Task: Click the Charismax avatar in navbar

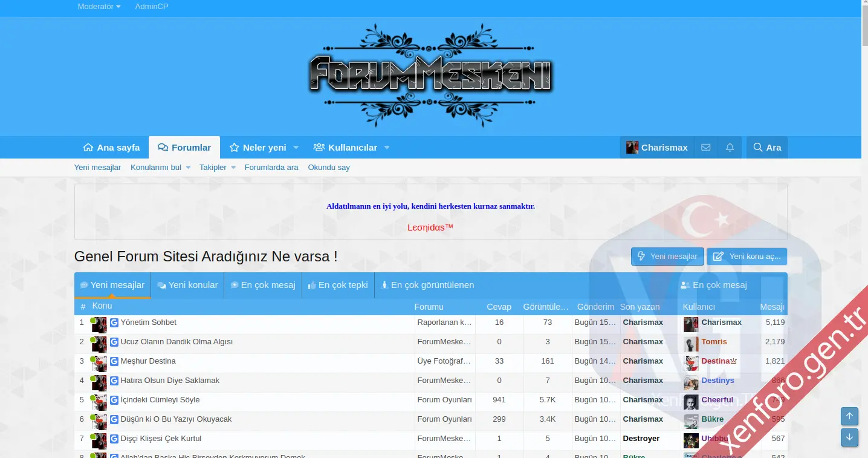Action: 632,148
